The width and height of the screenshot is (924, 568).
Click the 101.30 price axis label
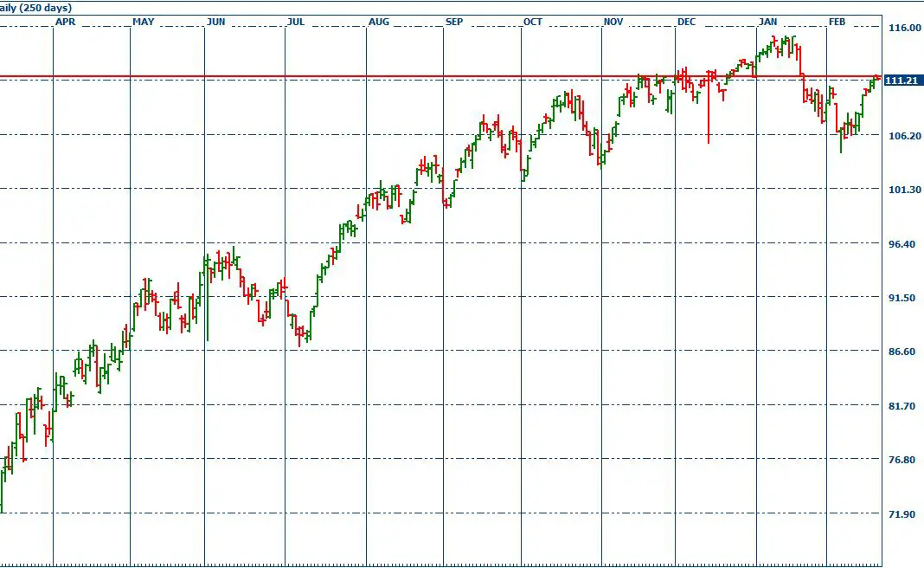905,190
